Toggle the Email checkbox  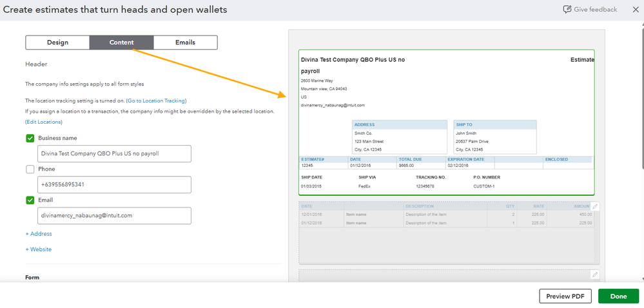click(x=30, y=200)
